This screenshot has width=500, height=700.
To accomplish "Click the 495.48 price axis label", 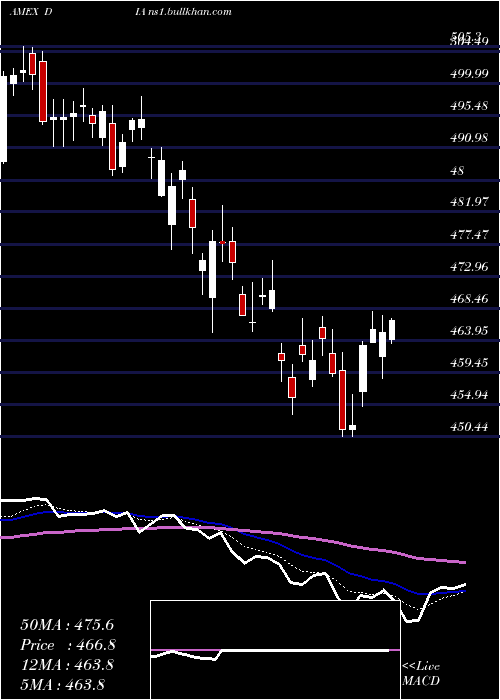I will [469, 106].
